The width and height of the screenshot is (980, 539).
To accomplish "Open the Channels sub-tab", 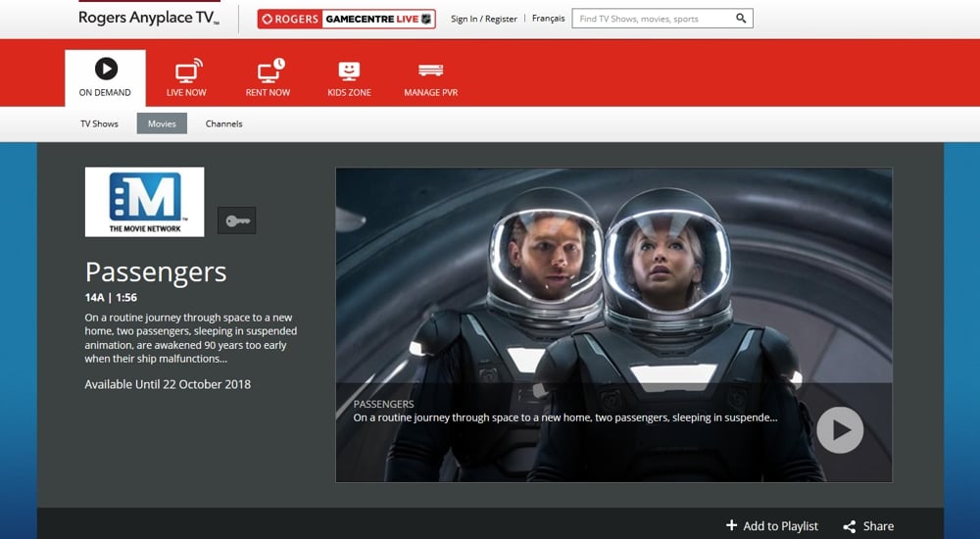I will (x=223, y=123).
